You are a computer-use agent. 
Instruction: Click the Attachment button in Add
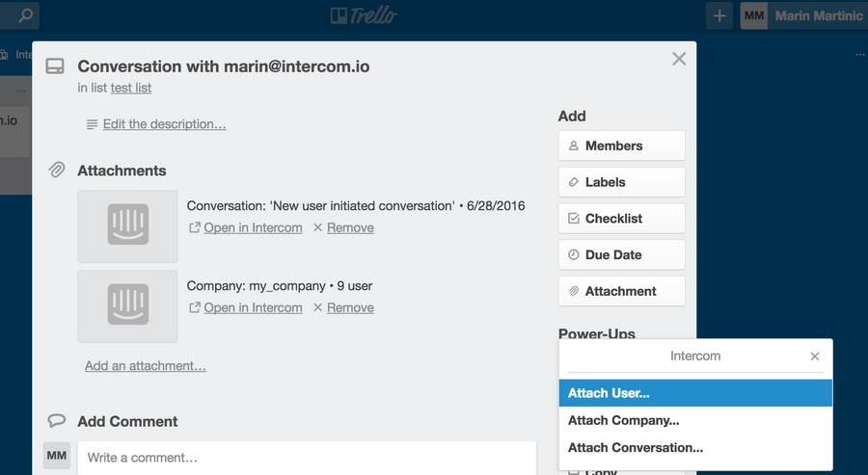click(622, 291)
